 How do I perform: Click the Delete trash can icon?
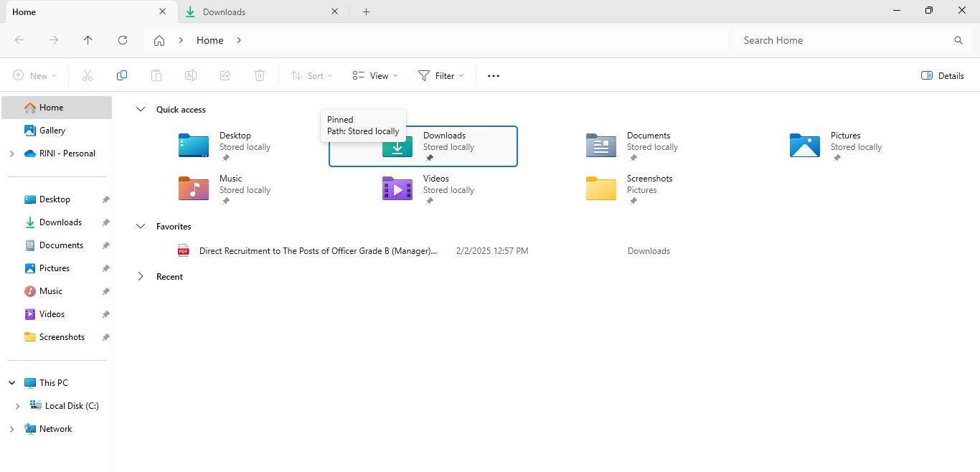260,75
